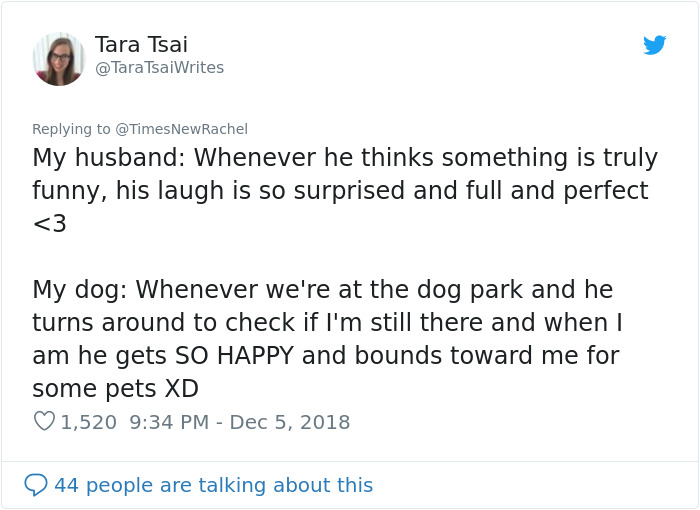
Task: Click the speech bubble reply icon
Action: click(x=35, y=485)
